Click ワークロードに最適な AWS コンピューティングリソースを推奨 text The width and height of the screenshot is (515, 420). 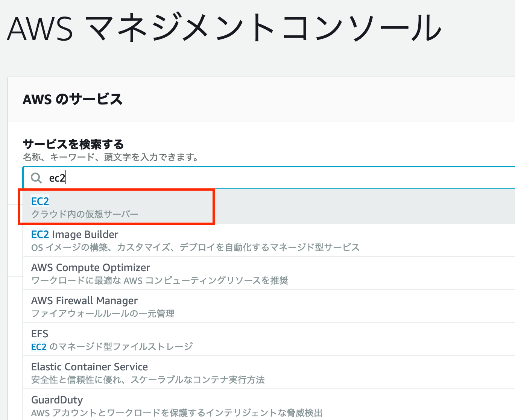tap(160, 281)
